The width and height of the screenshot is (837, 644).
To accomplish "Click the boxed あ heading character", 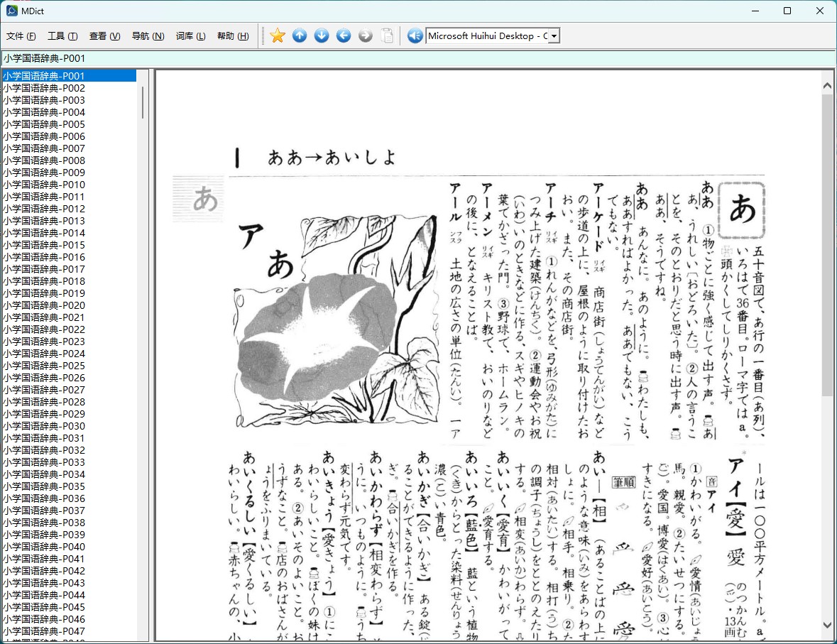I will [742, 209].
